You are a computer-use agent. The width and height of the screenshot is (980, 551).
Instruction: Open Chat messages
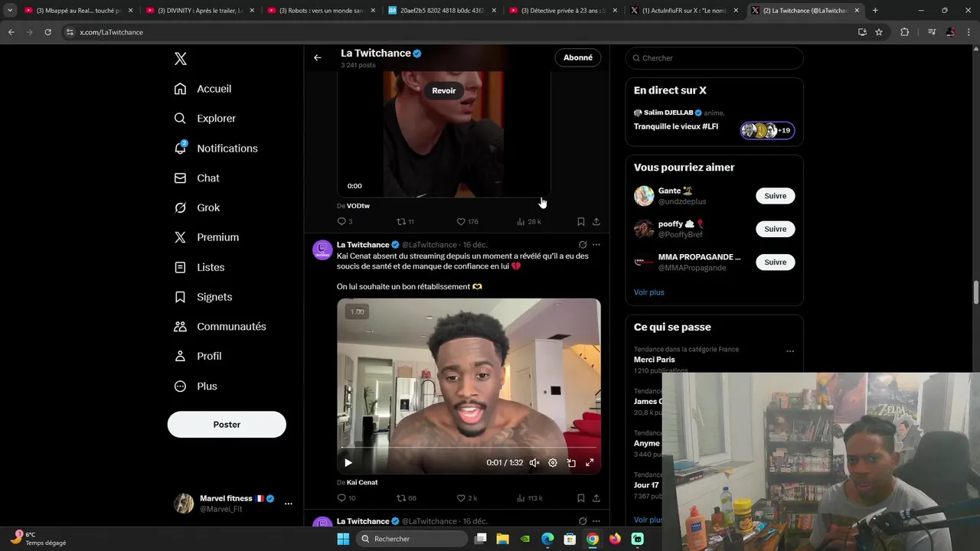tap(197, 178)
